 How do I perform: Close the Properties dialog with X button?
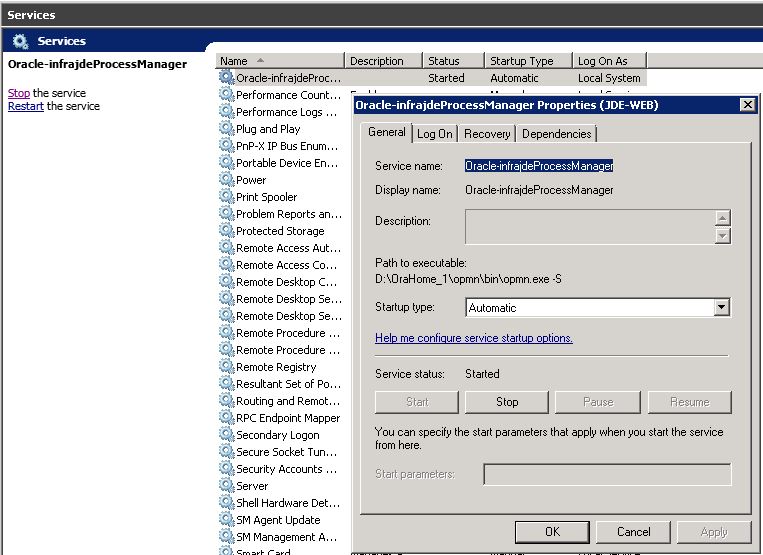[747, 105]
